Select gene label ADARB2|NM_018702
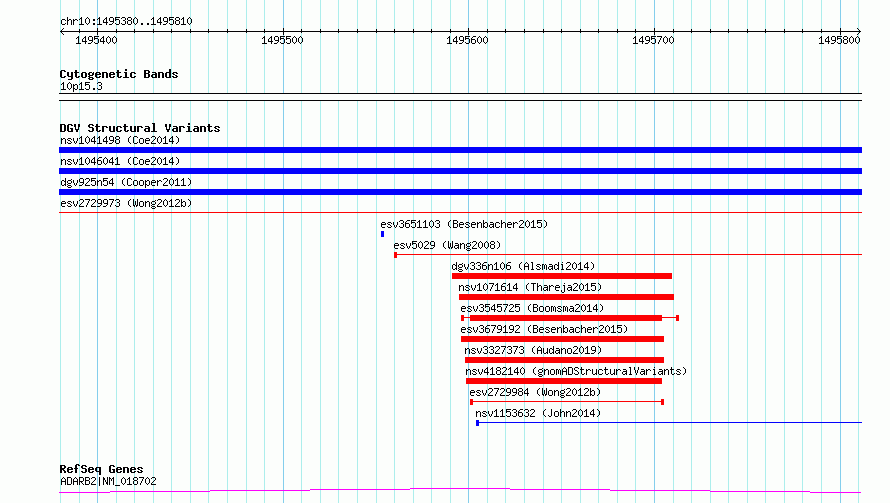This screenshot has height=503, width=890. click(x=108, y=481)
